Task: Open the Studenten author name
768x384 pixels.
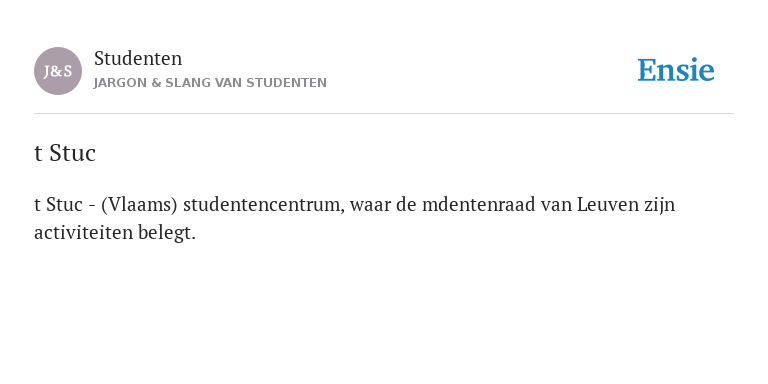Action: pyautogui.click(x=138, y=59)
